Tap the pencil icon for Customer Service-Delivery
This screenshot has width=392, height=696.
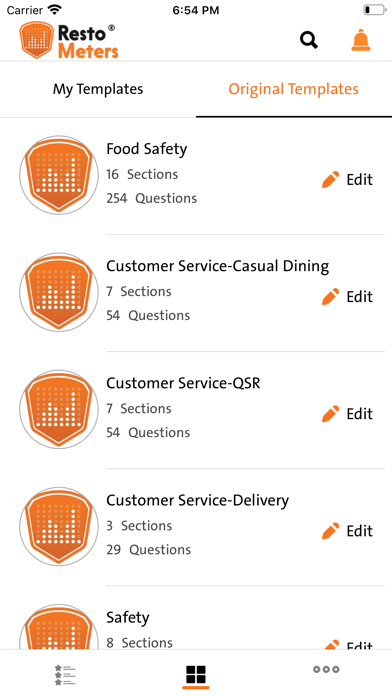click(330, 531)
